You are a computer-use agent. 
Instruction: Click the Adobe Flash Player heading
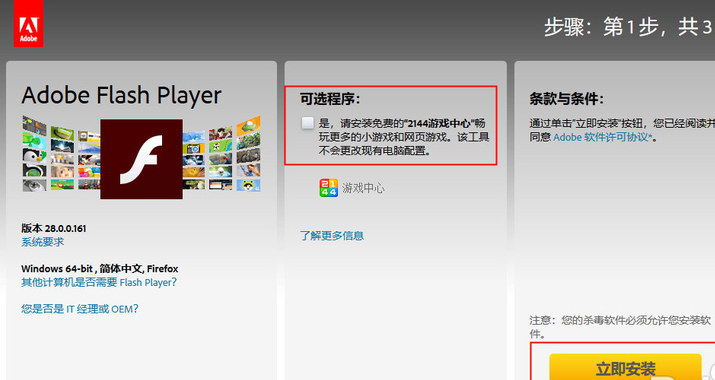tap(121, 95)
